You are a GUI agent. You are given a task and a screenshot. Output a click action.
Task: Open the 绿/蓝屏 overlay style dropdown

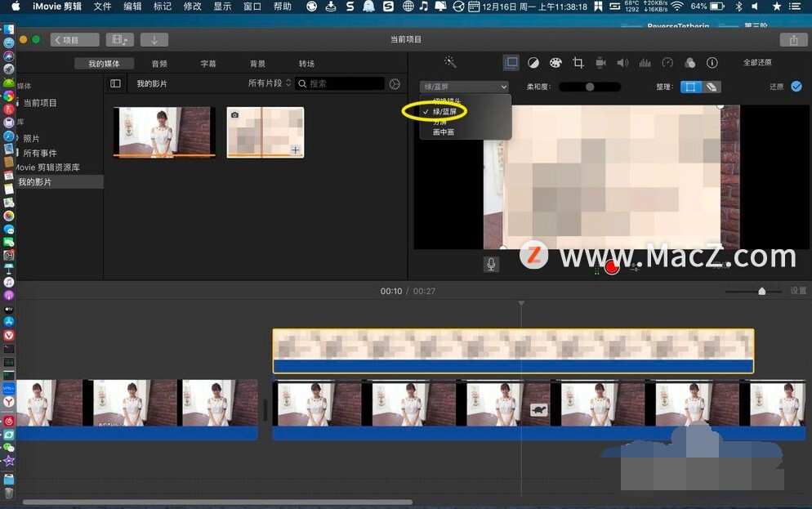(x=464, y=87)
